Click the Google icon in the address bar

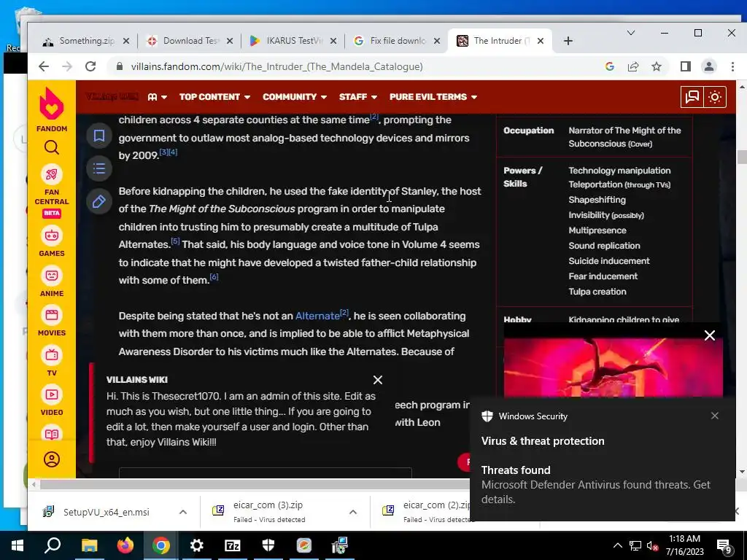[610, 66]
